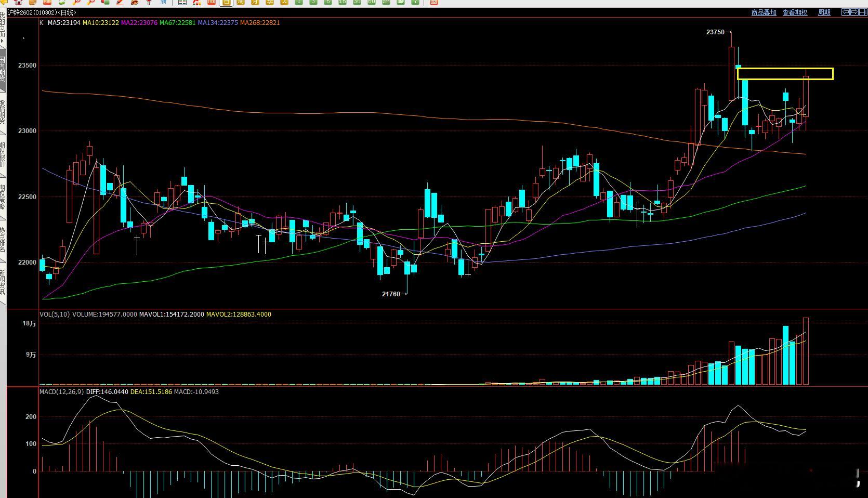Open the 股指期货 sidebar tab

(3, 113)
